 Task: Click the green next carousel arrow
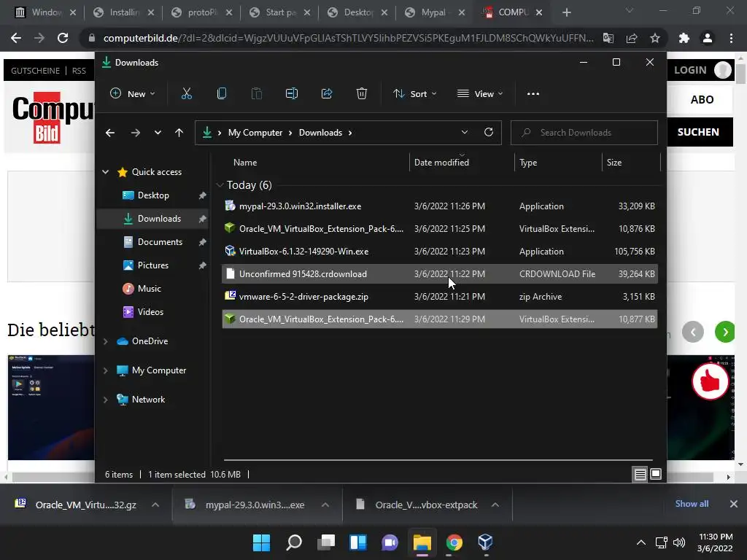[x=725, y=332]
